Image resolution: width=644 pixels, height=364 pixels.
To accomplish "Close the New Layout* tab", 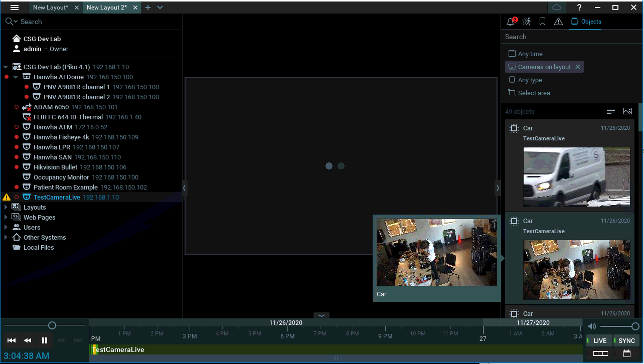I will click(x=76, y=8).
